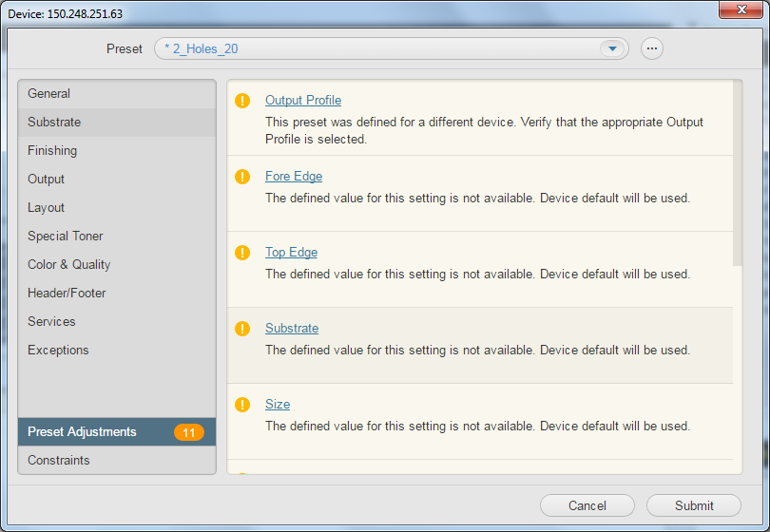Viewport: 770px width, 532px height.
Task: Click warning icon next to Top Edge
Action: pos(242,253)
